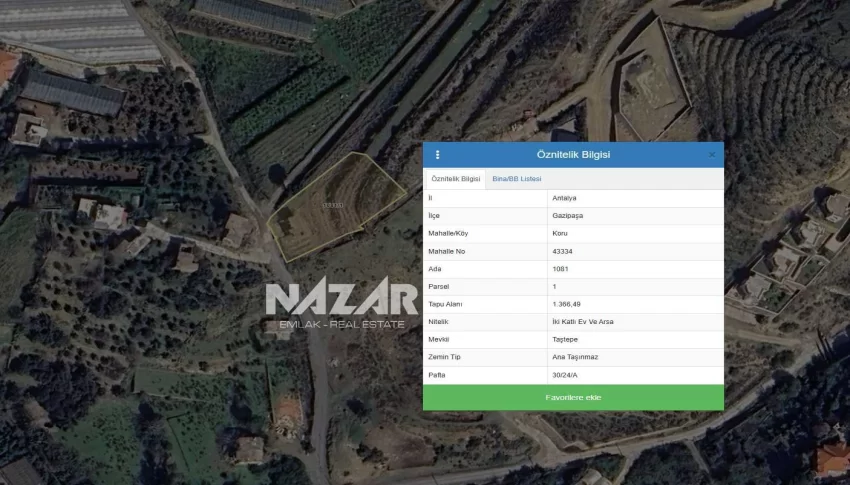Select the Tapu Alanı value 1.366,49

click(x=567, y=304)
